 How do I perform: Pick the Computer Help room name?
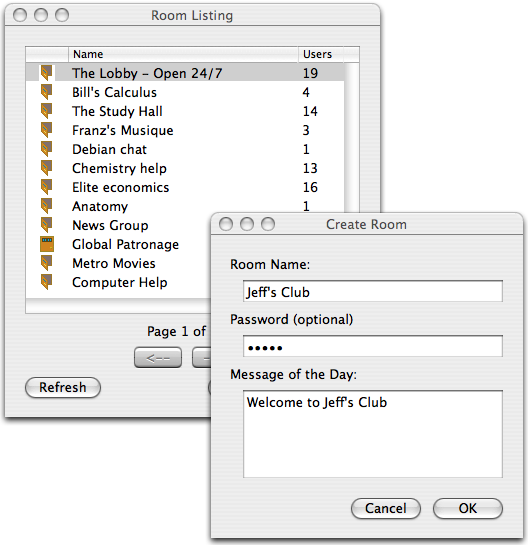point(120,283)
